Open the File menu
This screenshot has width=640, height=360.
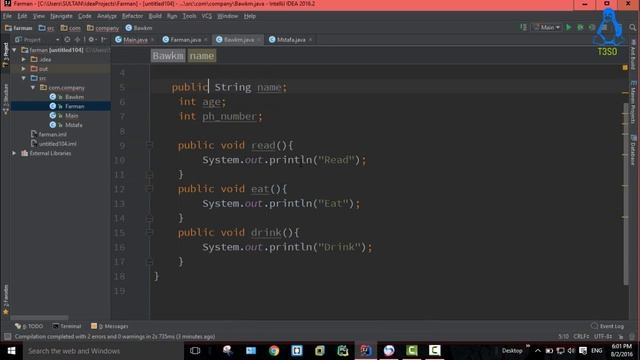[x=7, y=16]
